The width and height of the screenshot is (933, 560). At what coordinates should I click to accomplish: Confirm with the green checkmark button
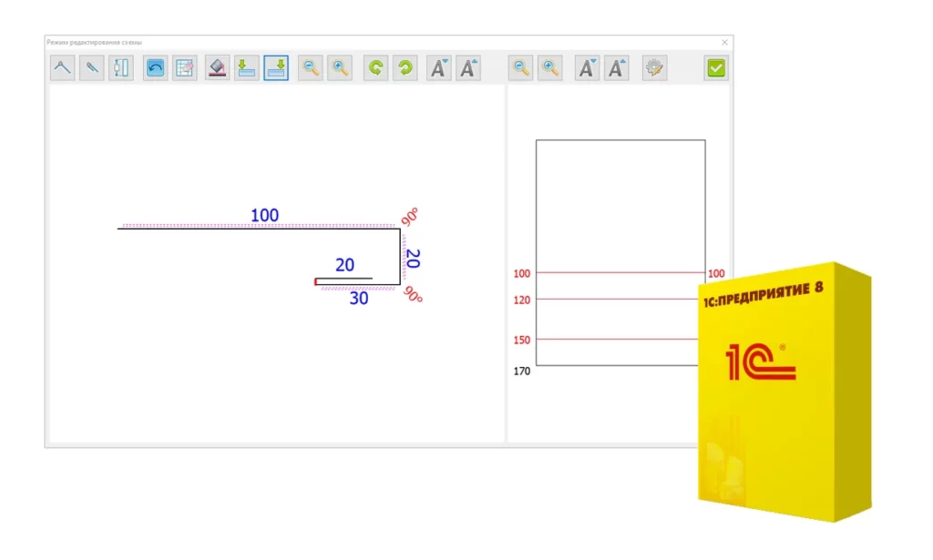point(716,67)
